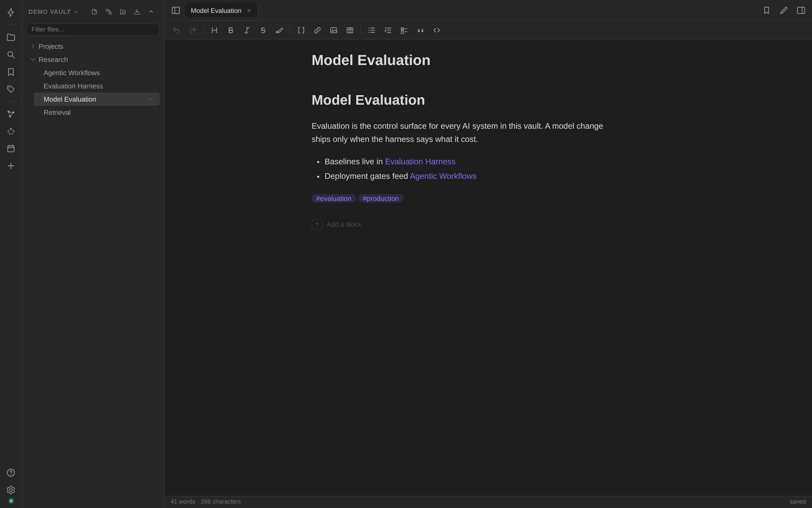Click the lightning bolt app logo icon
This screenshot has width=812, height=508.
click(11, 13)
